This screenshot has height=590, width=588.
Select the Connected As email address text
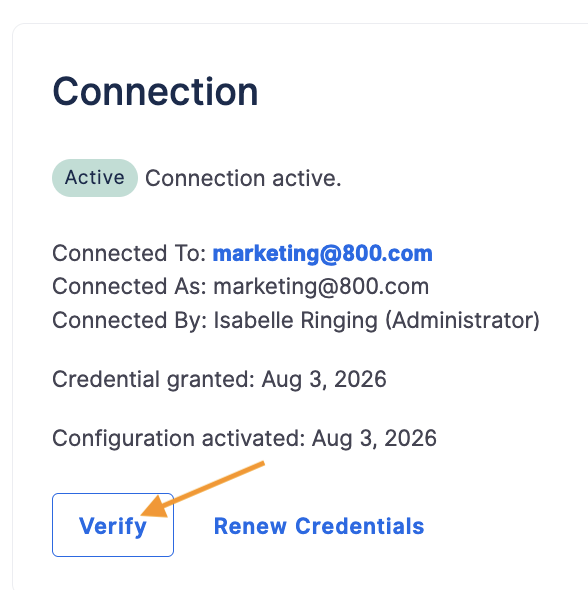point(321,287)
